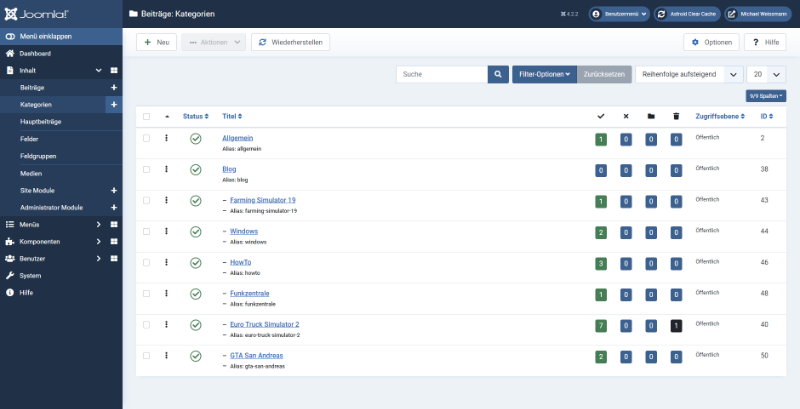Click ordering handle of Allgemein row
The width and height of the screenshot is (800, 409).
pyautogui.click(x=166, y=138)
